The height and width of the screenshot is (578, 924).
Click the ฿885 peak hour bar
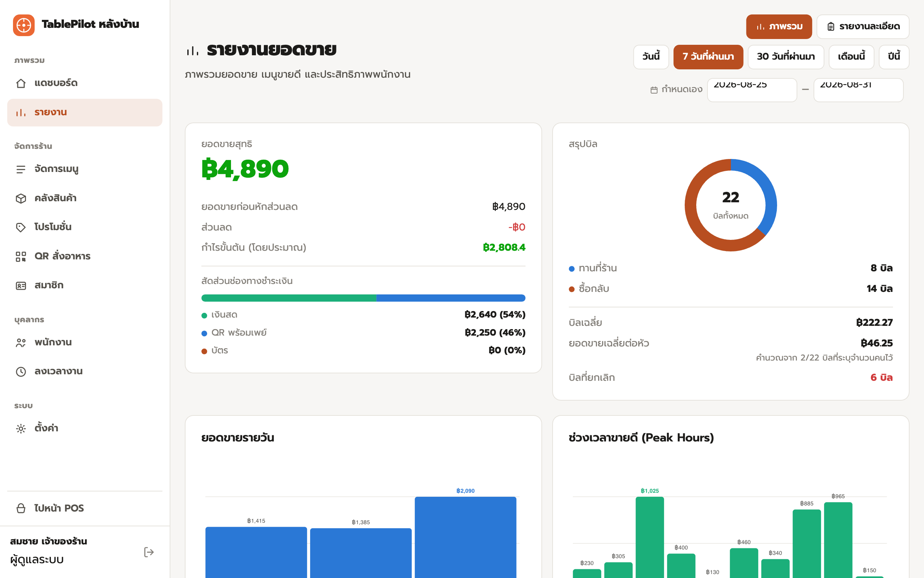click(x=807, y=544)
